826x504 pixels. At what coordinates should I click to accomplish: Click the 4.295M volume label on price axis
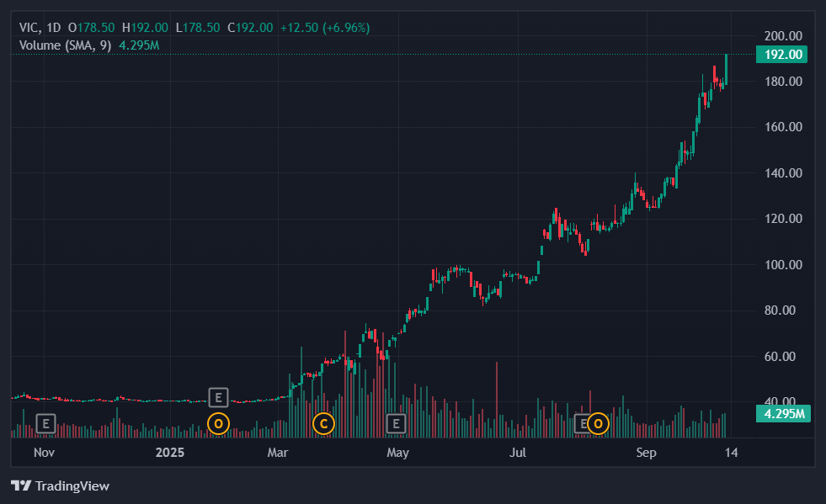tap(782, 413)
